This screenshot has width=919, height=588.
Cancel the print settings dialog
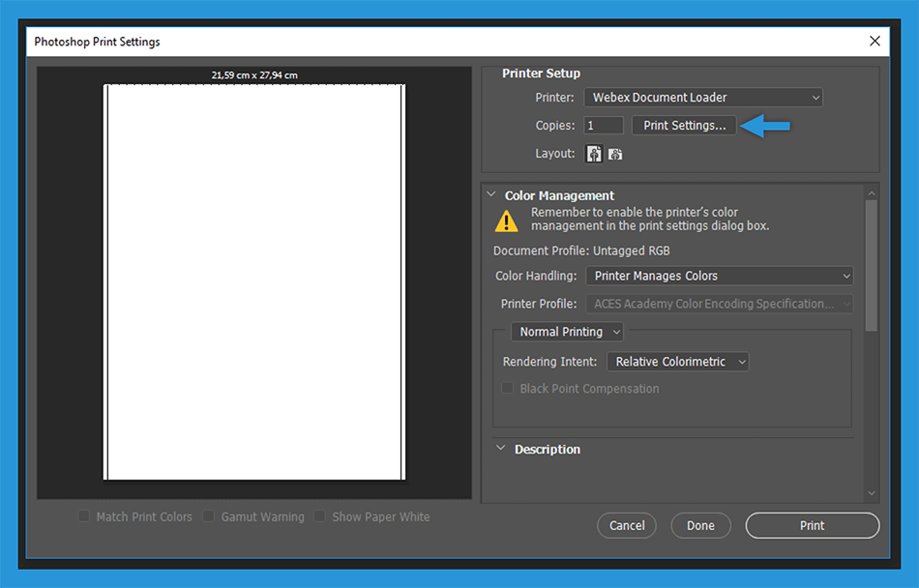626,525
